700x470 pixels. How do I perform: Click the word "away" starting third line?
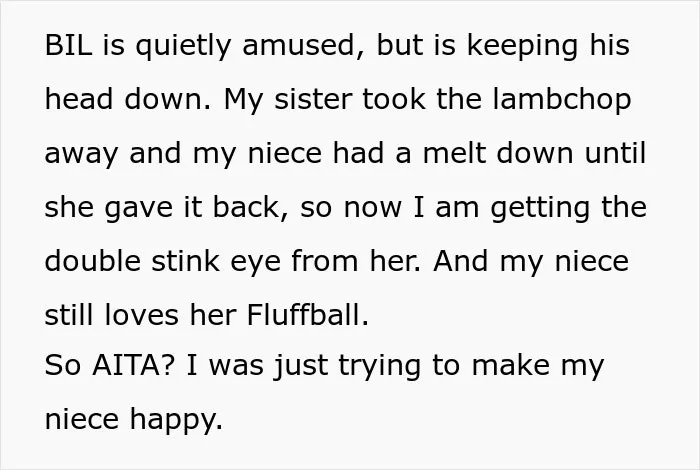pos(81,156)
